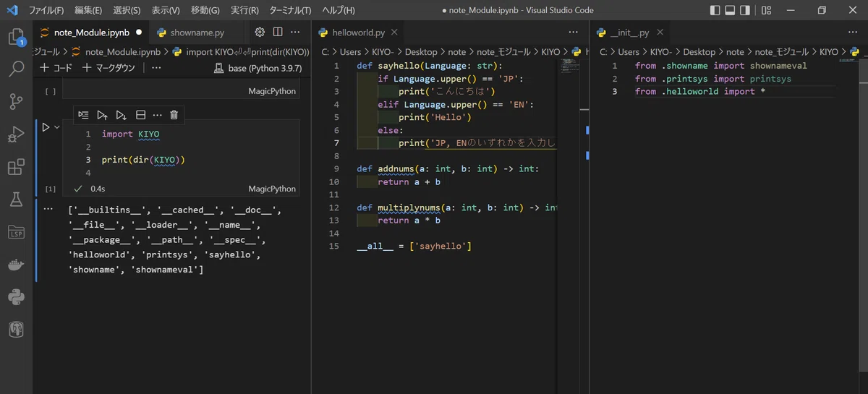Open the 編集(E) menu
This screenshot has height=394, width=868.
[x=88, y=10]
